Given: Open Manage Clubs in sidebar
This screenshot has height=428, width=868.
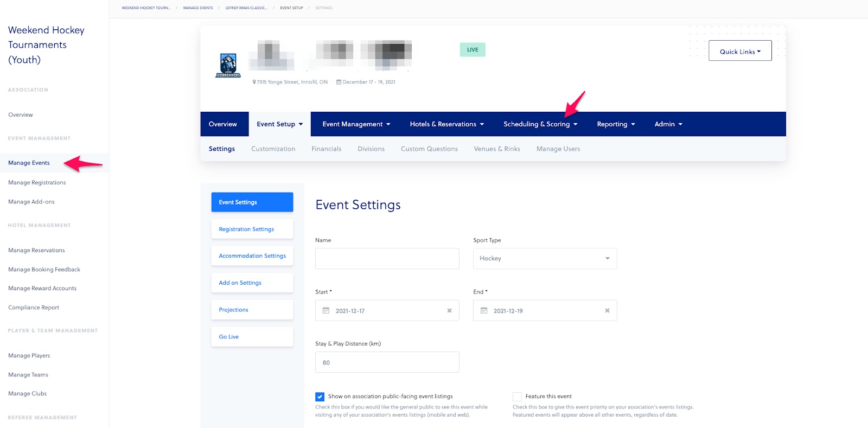Looking at the screenshot, I should 27,394.
